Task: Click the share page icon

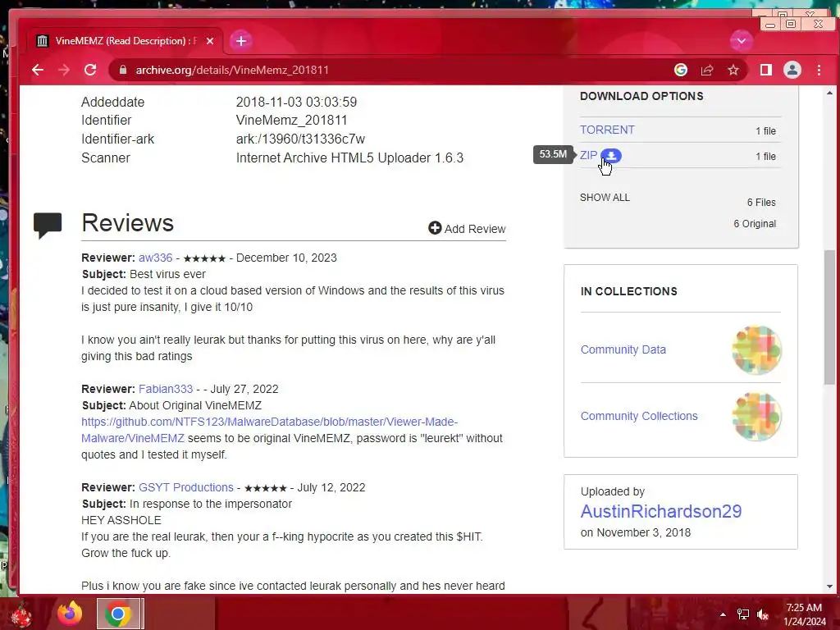Action: [707, 71]
